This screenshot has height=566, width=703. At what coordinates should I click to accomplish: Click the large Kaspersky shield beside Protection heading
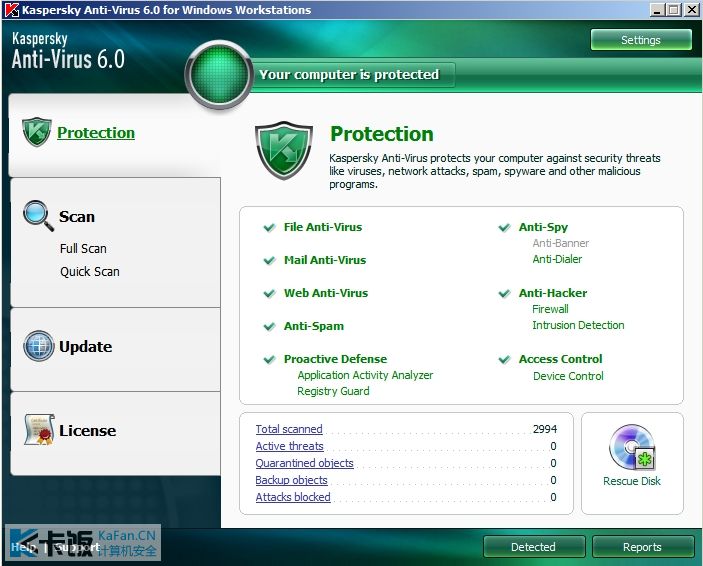(x=284, y=150)
